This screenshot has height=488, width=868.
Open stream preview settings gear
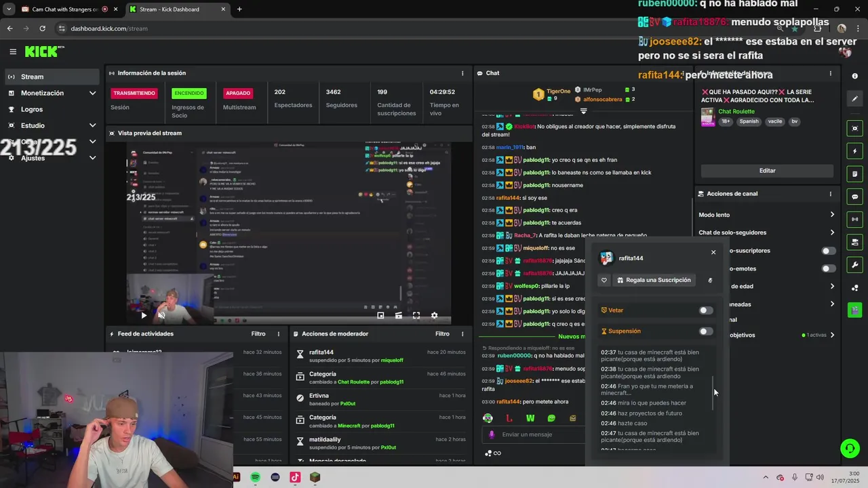435,315
